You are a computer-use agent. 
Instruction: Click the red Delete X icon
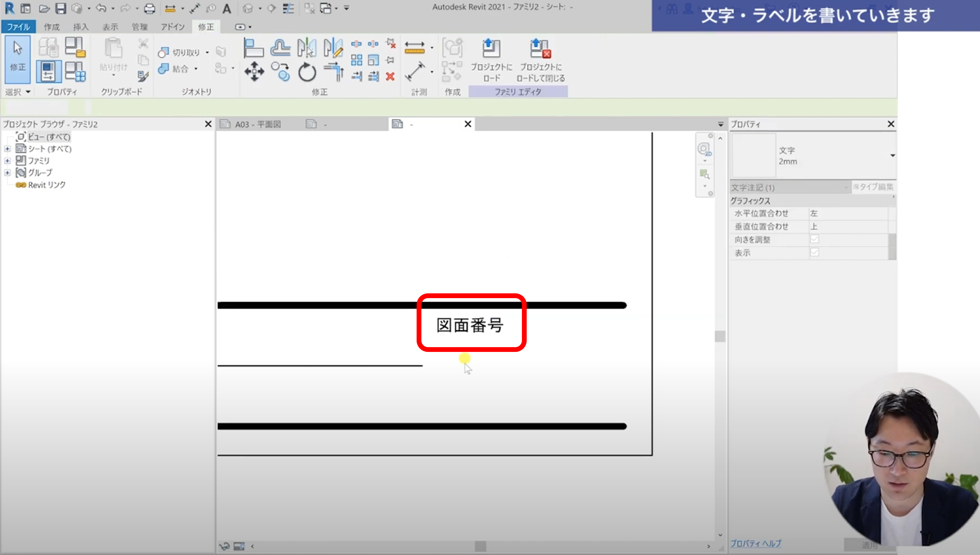coord(390,77)
